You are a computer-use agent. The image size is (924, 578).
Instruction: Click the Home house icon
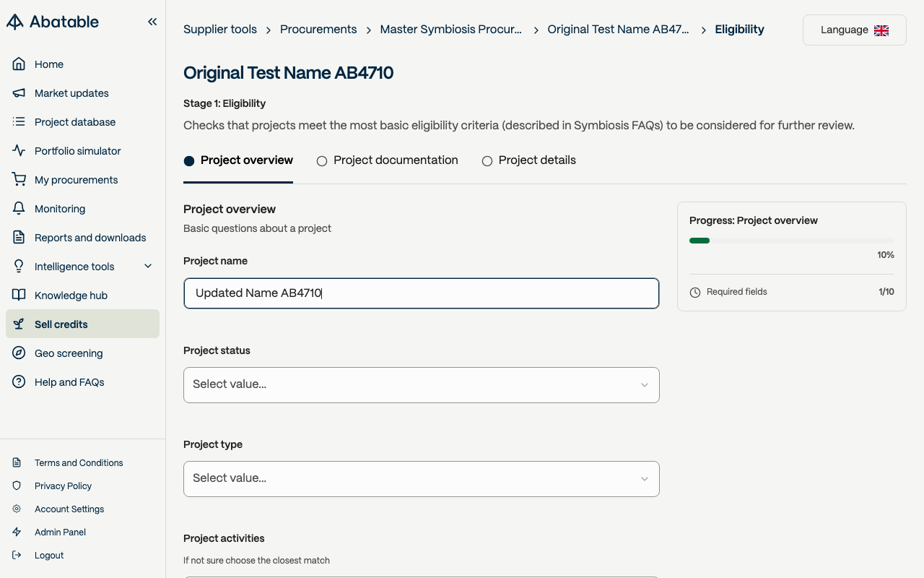[x=19, y=64]
